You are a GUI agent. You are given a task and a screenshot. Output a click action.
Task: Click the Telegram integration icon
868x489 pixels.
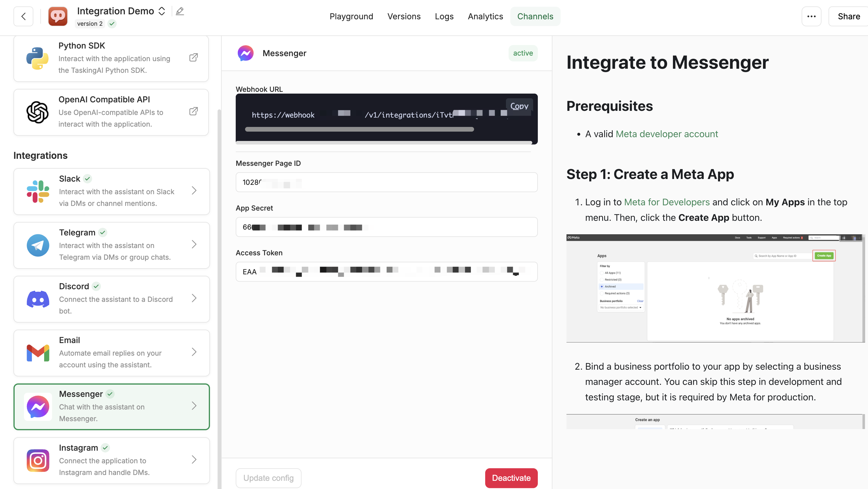37,244
